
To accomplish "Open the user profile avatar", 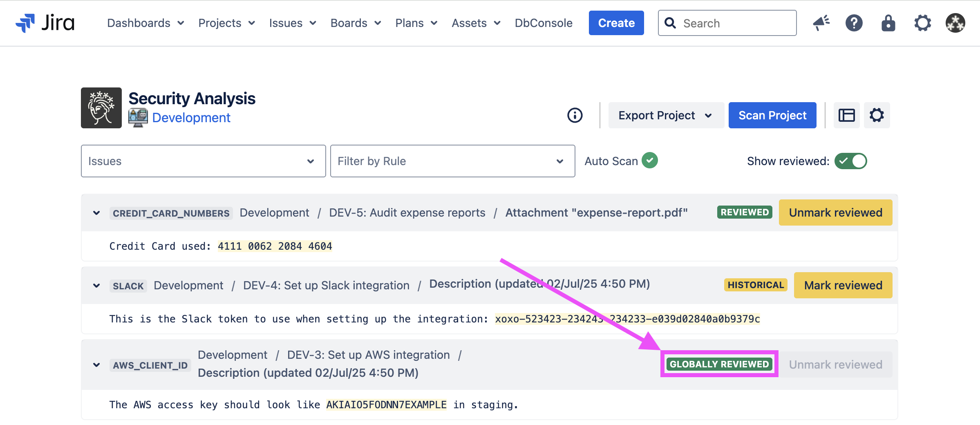I will tap(955, 23).
